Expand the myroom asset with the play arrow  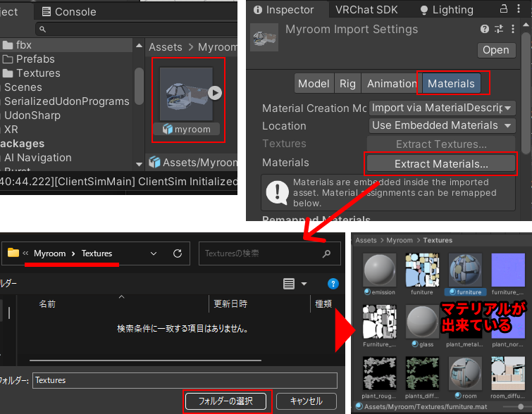point(216,93)
